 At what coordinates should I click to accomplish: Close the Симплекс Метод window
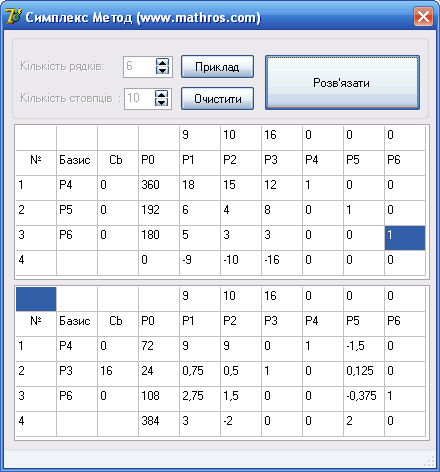click(x=423, y=16)
